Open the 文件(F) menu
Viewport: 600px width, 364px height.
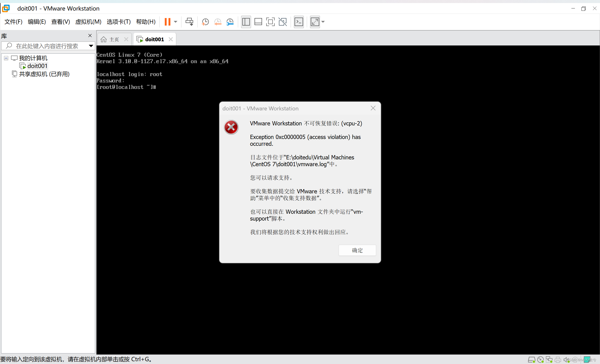14,22
